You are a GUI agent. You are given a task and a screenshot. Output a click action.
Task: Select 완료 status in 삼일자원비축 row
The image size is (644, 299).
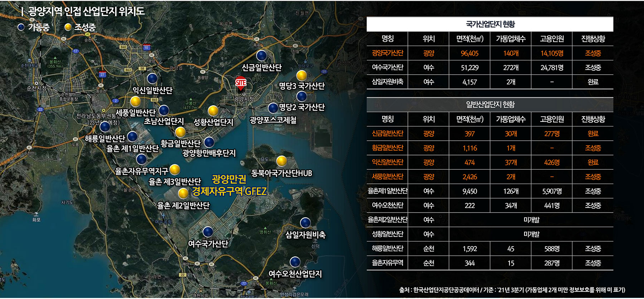point(593,82)
